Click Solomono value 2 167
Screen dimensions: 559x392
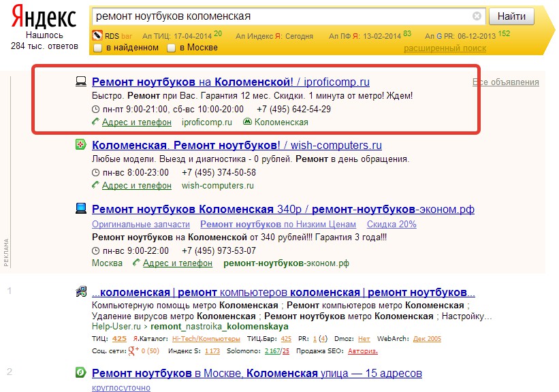pos(272,351)
